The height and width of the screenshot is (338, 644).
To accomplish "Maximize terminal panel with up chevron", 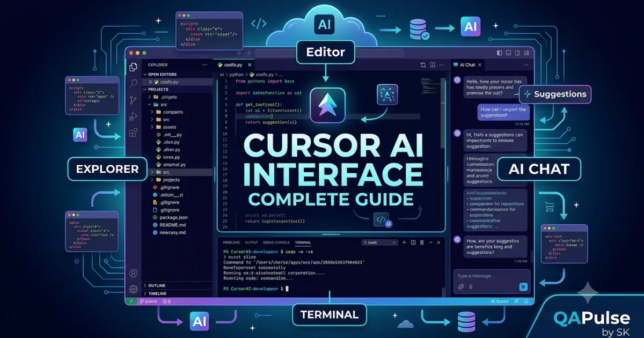I will pos(430,243).
